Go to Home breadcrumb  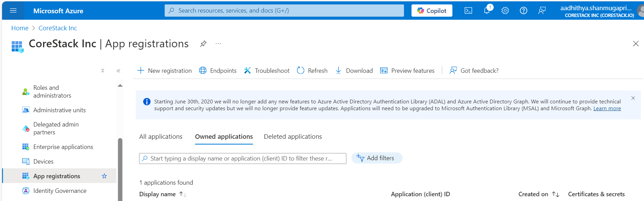pyautogui.click(x=20, y=28)
